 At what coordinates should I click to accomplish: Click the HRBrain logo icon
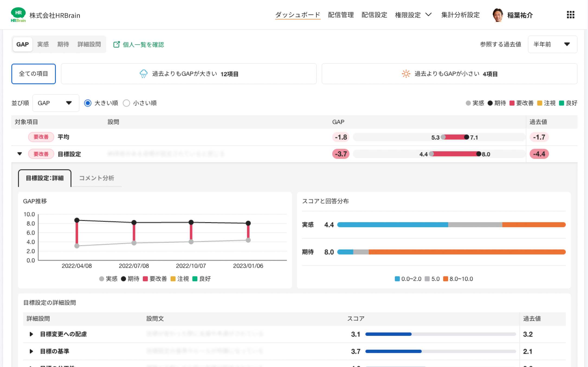click(x=18, y=15)
